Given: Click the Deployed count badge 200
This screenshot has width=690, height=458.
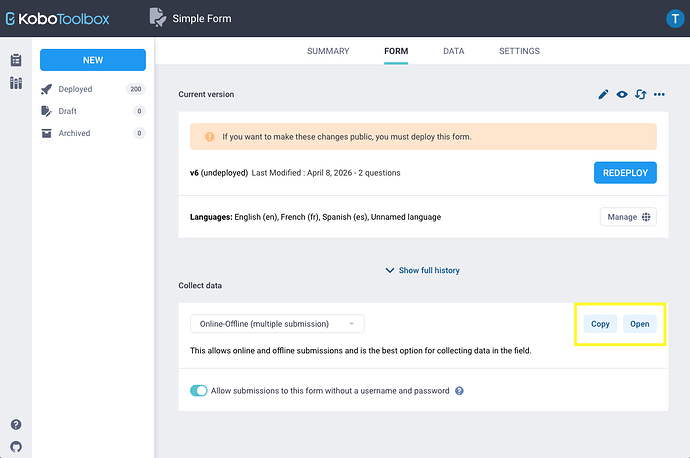Looking at the screenshot, I should [136, 89].
